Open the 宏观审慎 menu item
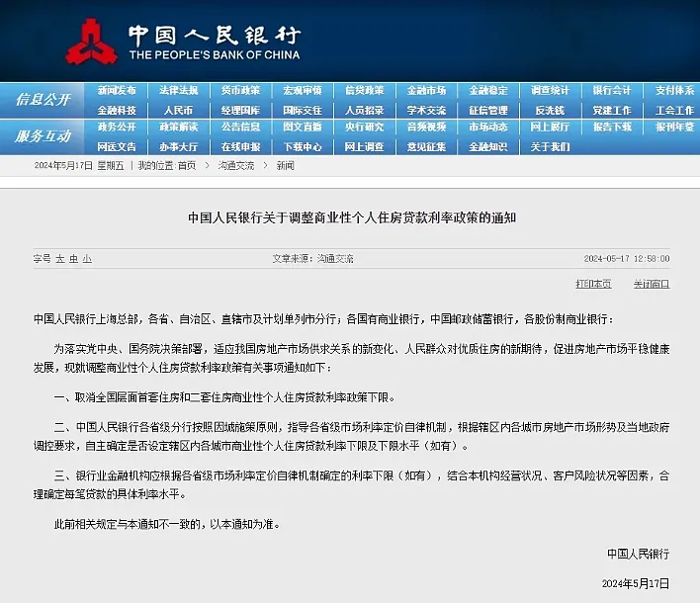Viewport: 700px width, 603px height. (x=303, y=91)
